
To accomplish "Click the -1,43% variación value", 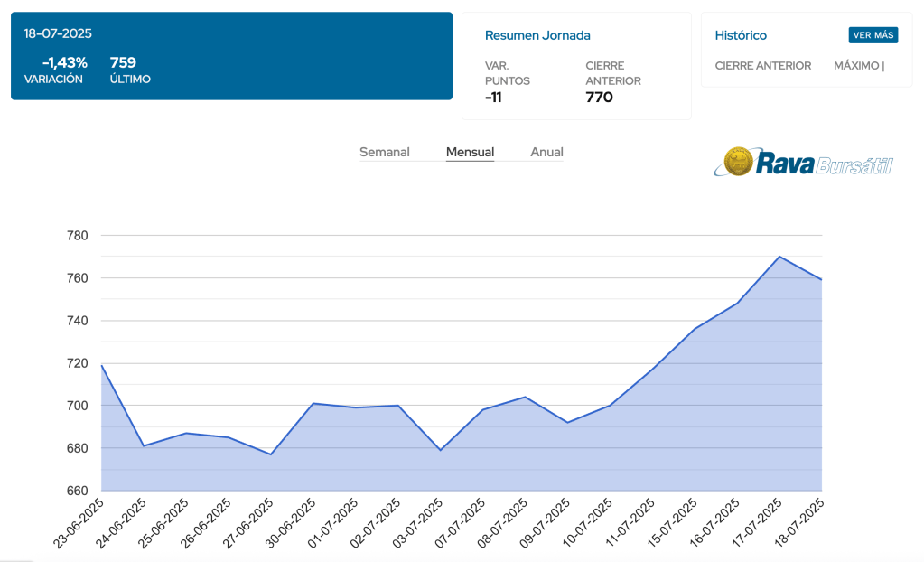I will 64,62.
